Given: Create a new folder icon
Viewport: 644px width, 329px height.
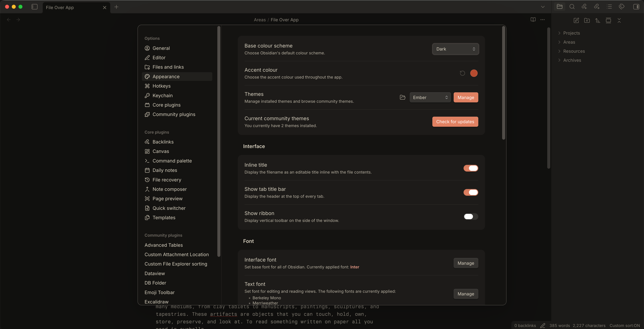Looking at the screenshot, I should (x=587, y=20).
